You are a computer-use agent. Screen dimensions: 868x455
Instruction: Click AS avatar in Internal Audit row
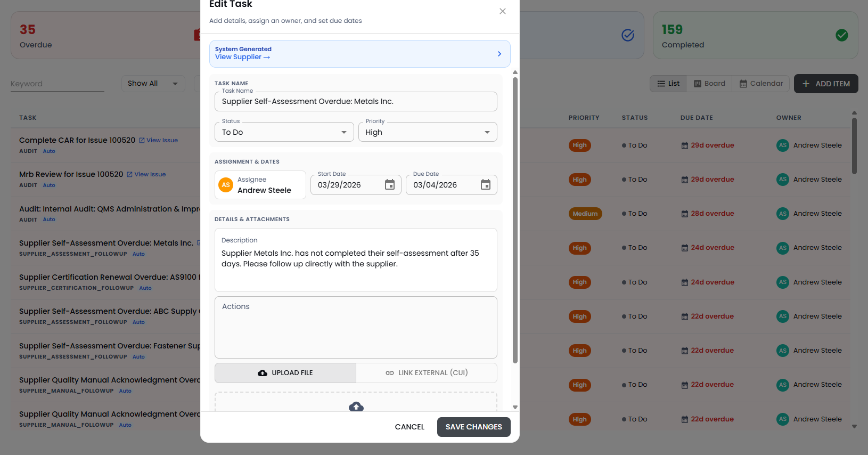(782, 214)
